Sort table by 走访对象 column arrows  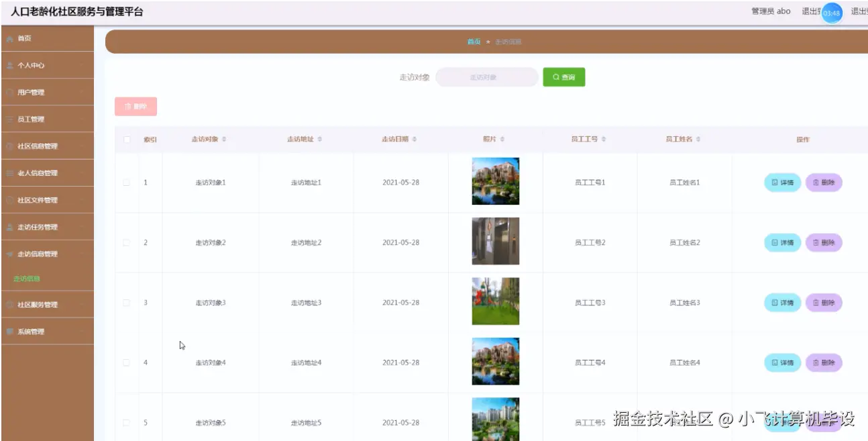point(224,140)
